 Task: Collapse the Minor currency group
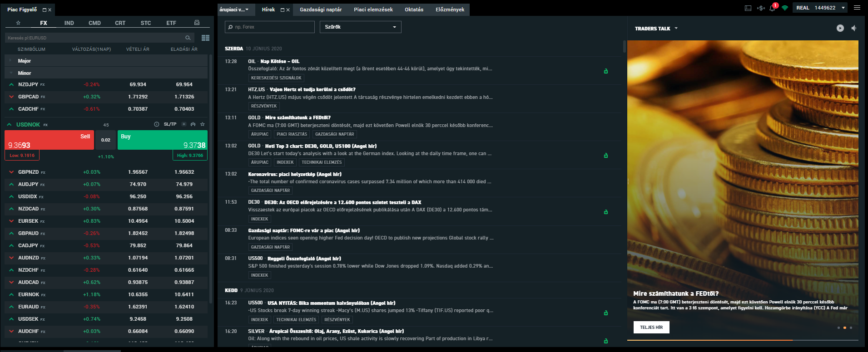tap(106, 73)
